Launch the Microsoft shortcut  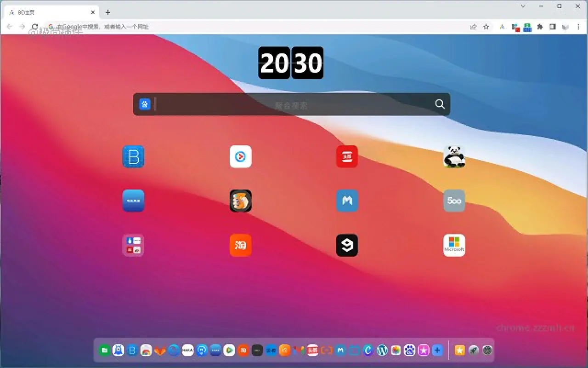pyautogui.click(x=454, y=245)
